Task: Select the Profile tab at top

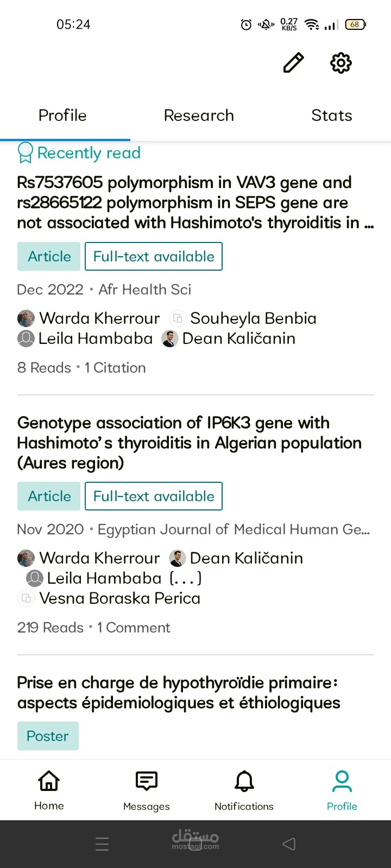Action: click(x=62, y=116)
